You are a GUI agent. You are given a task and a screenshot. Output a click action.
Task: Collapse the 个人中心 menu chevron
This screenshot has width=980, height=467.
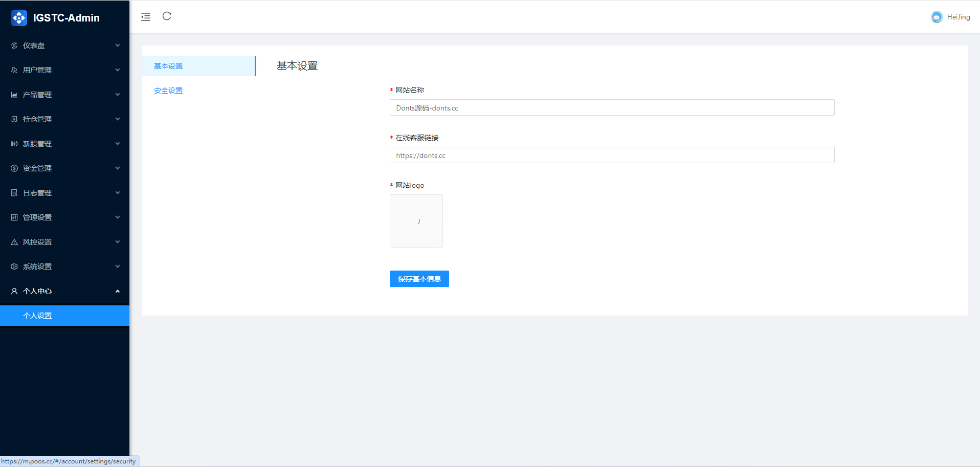click(x=118, y=291)
